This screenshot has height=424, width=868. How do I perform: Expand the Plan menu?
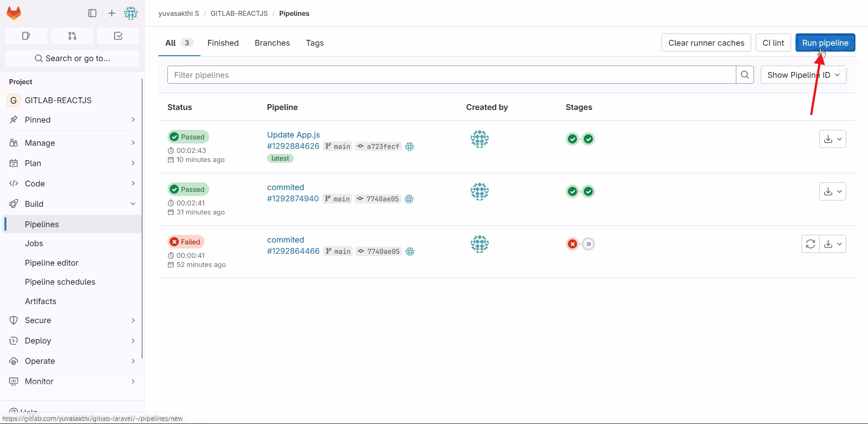pos(72,163)
